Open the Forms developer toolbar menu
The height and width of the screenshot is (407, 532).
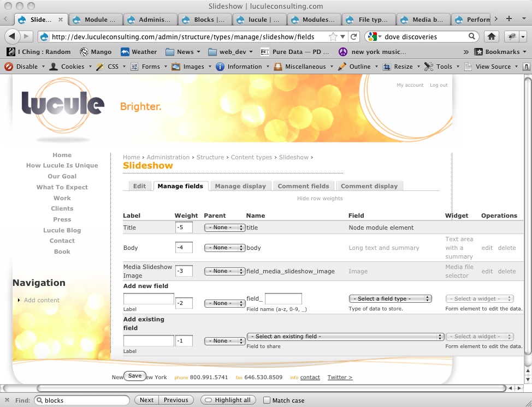149,67
